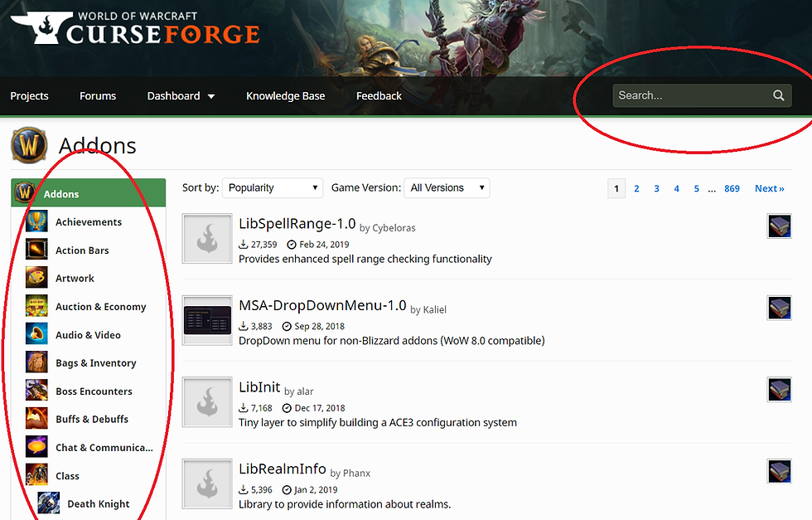This screenshot has width=812, height=520.
Task: Select the Buffs & Debuffs label
Action: pyautogui.click(x=92, y=420)
